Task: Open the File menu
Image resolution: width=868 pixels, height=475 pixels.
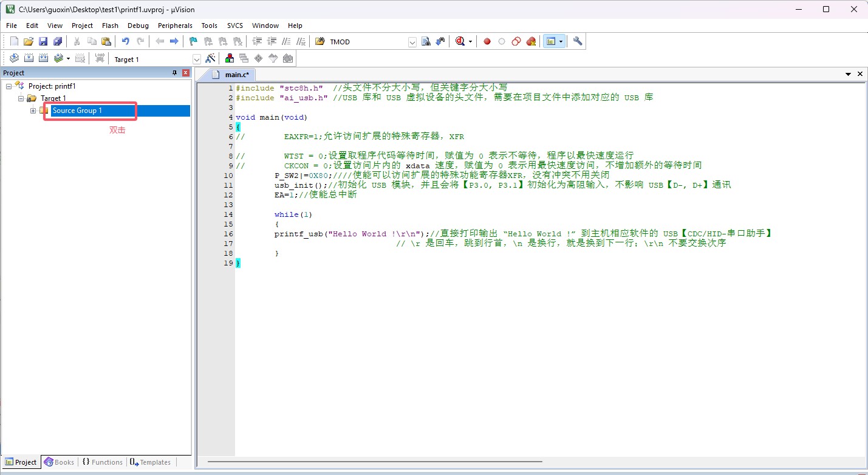Action: coord(12,26)
